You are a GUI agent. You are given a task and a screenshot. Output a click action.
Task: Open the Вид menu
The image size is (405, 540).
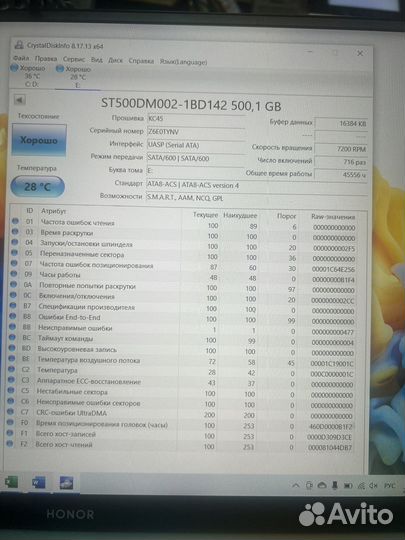96,60
